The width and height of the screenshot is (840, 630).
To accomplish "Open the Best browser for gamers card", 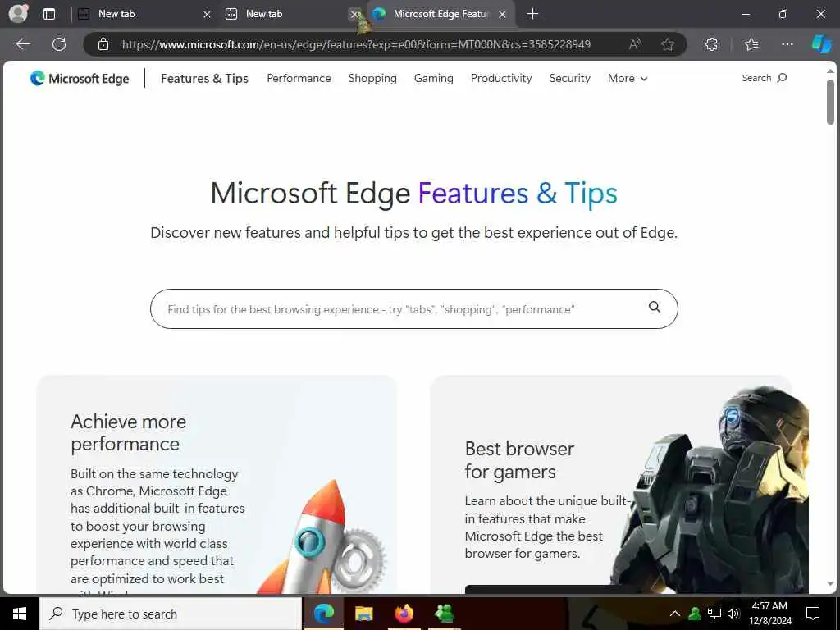I will (x=610, y=484).
